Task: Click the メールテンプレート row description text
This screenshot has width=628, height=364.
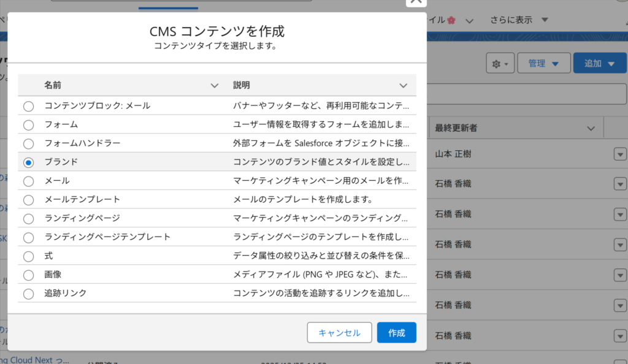Action: coord(303,199)
